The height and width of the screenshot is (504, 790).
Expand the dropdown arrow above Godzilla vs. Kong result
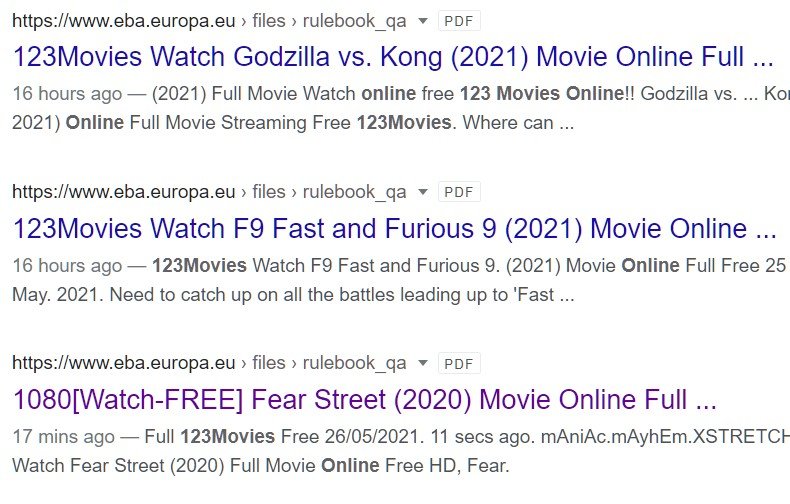coord(423,21)
